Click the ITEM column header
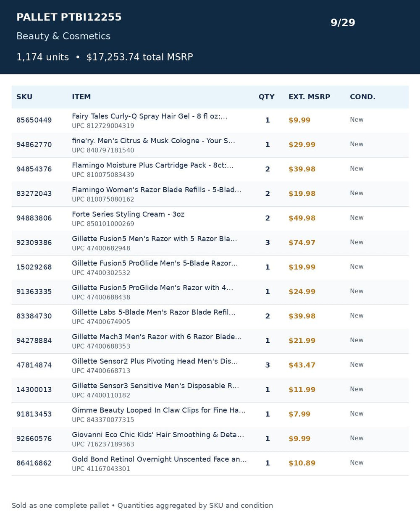Screen dimensions: 420x525 point(81,97)
